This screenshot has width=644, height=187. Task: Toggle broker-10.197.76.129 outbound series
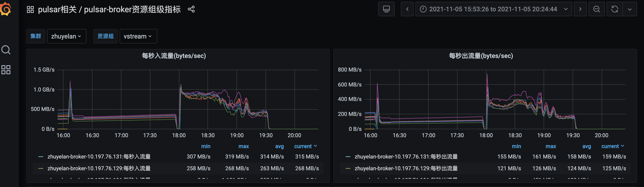(x=406, y=168)
